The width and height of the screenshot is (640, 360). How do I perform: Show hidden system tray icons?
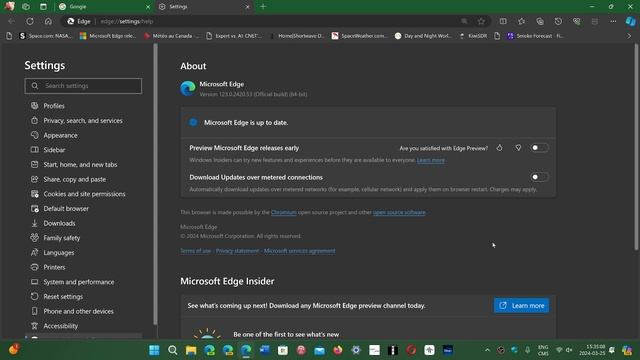487,350
